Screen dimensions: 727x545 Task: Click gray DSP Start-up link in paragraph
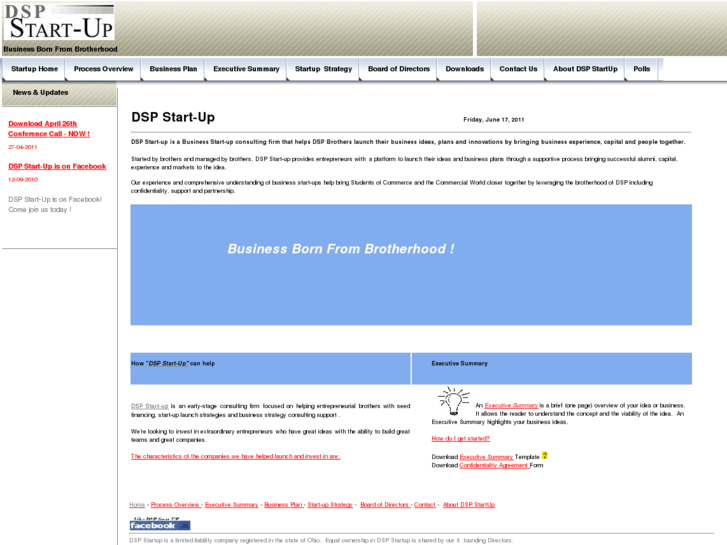(x=150, y=406)
